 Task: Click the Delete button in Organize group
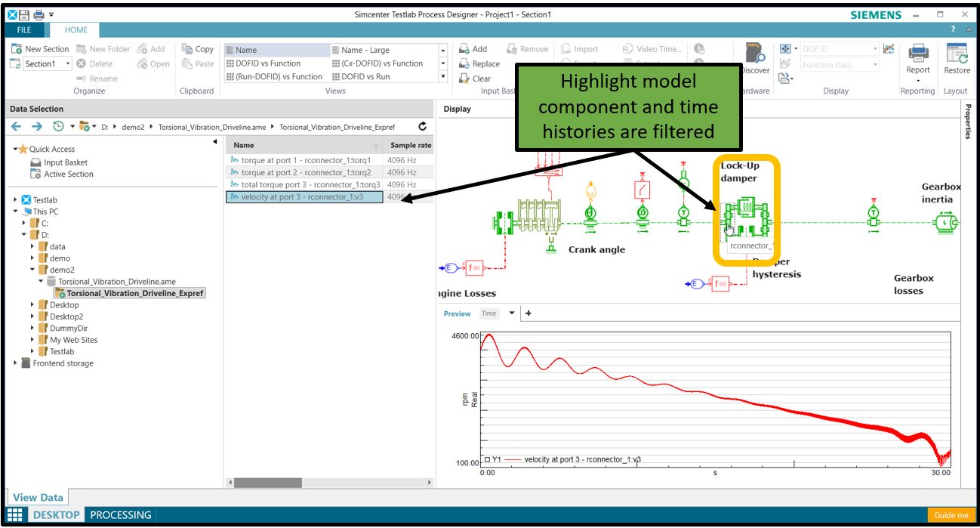click(x=94, y=64)
